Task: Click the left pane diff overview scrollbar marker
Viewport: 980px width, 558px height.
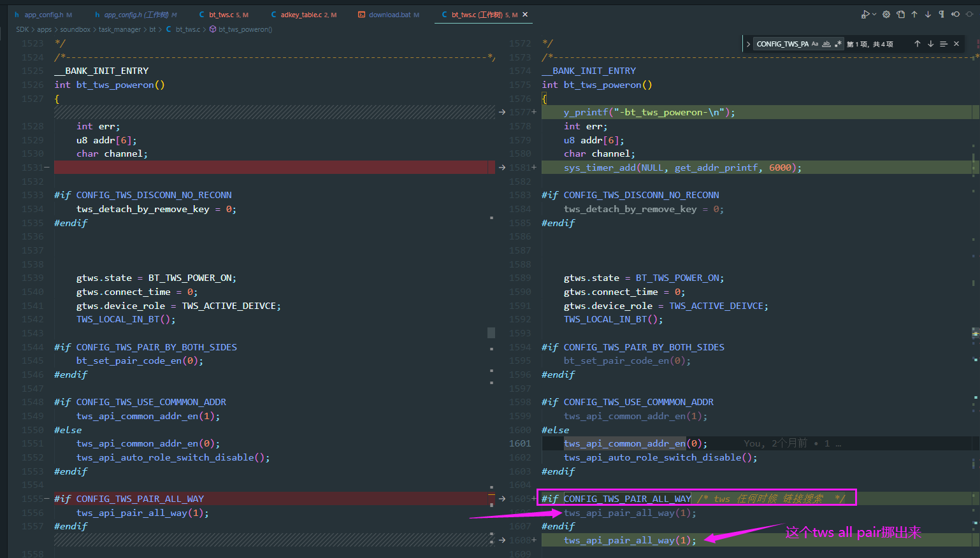Action: (491, 333)
